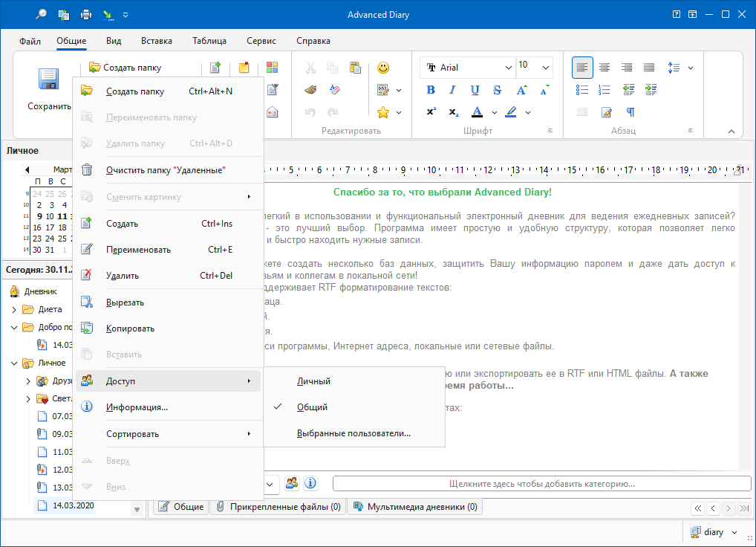Open Мультимедиа дневники (0) tab

(414, 507)
